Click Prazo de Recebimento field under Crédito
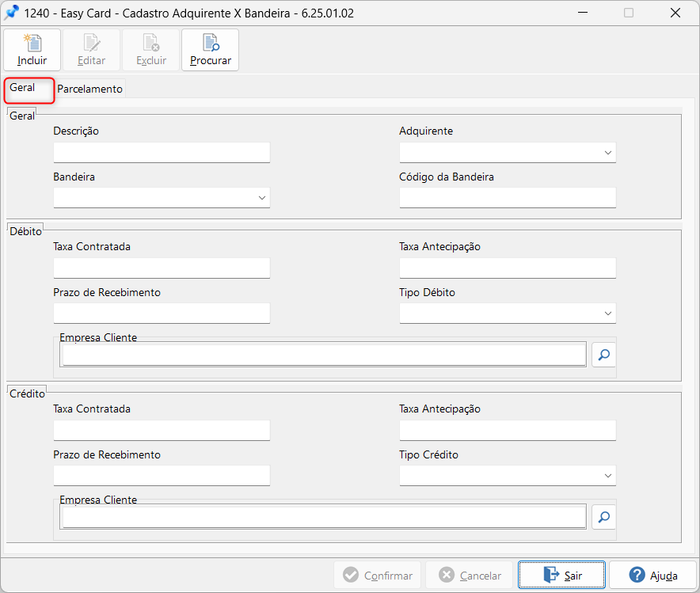Viewport: 700px width, 593px height. [x=162, y=476]
